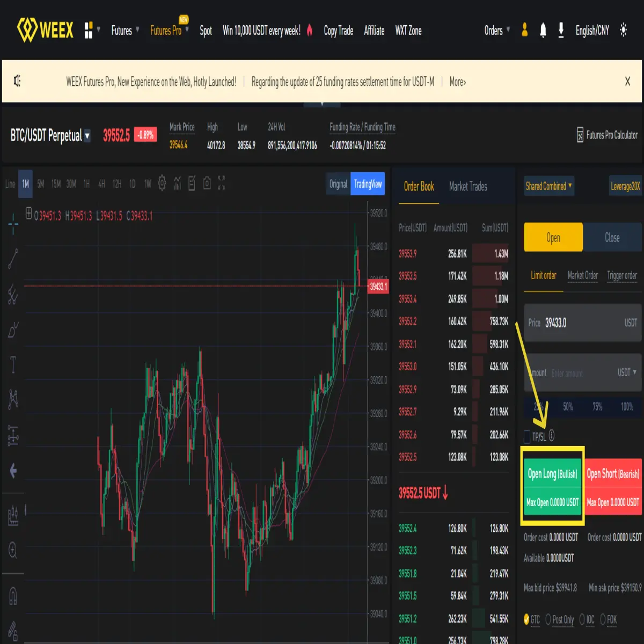Select the zoom in tool
This screenshot has width=644, height=644.
[x=13, y=551]
